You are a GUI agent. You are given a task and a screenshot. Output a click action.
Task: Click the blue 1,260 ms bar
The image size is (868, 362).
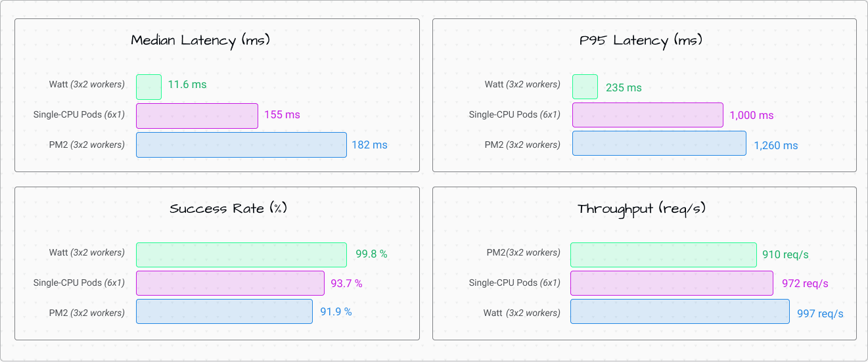click(659, 143)
